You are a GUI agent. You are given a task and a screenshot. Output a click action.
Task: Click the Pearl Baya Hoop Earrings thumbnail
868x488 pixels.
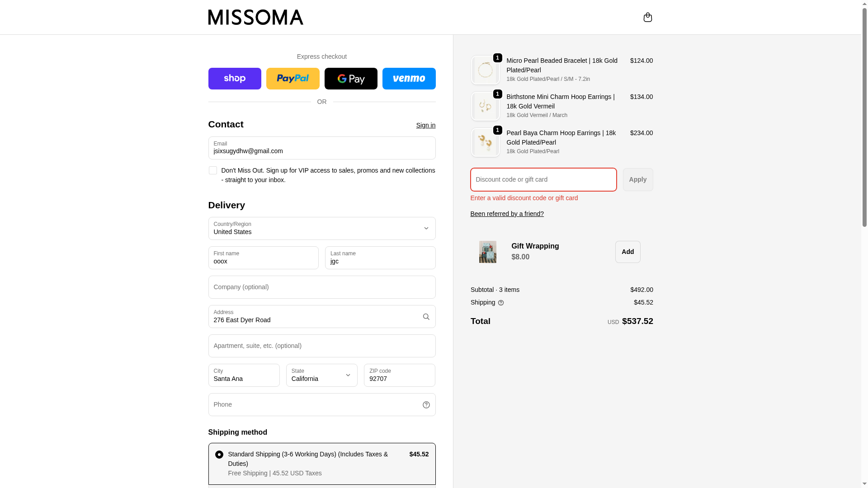tap(486, 142)
